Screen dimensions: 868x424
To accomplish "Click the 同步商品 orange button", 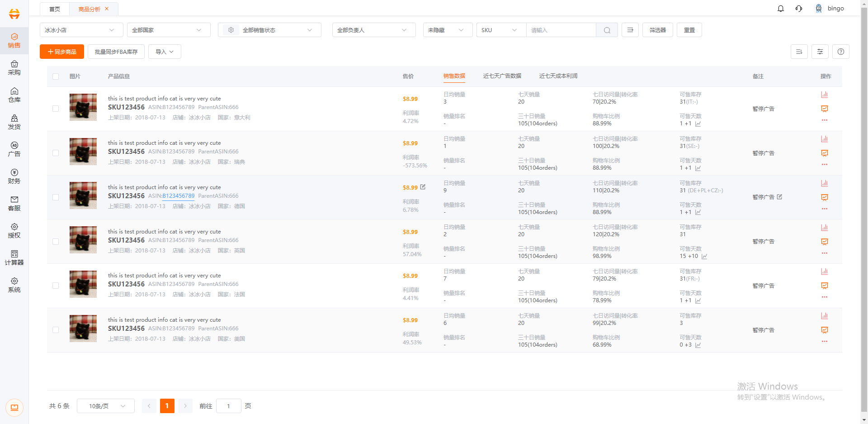I will point(62,52).
